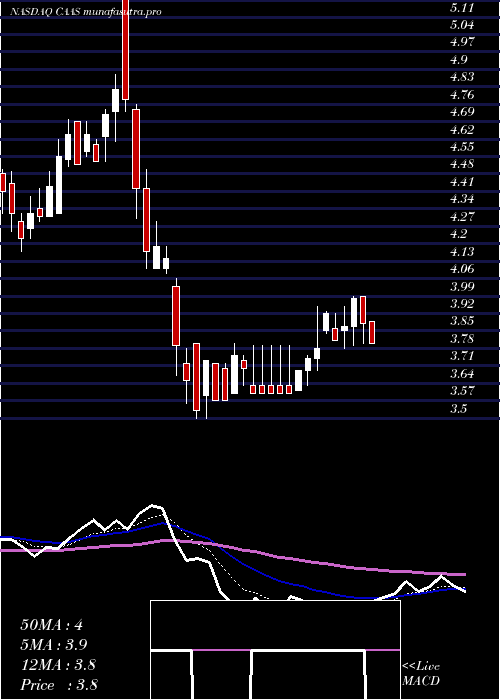Click the 4.27 price axis label

pos(462,217)
